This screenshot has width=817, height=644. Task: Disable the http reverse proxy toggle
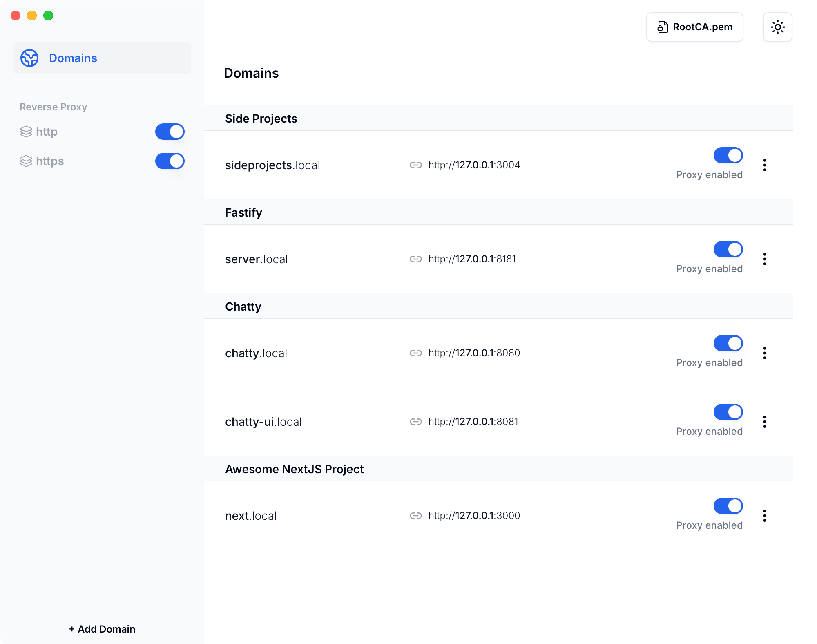tap(170, 132)
